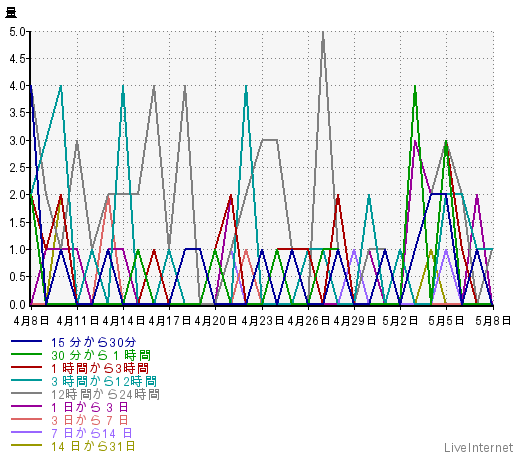
Task: Click the dark blue 15分から30分 legend line
Action: click(26, 341)
